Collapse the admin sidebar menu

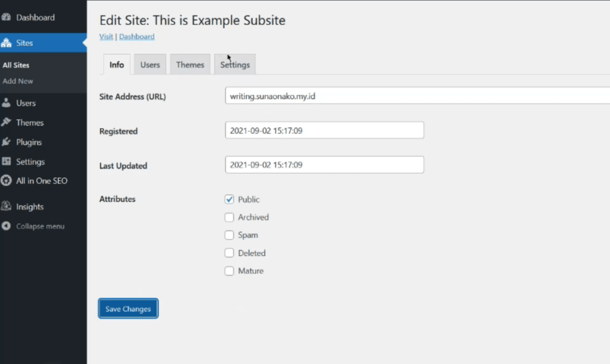pos(34,226)
